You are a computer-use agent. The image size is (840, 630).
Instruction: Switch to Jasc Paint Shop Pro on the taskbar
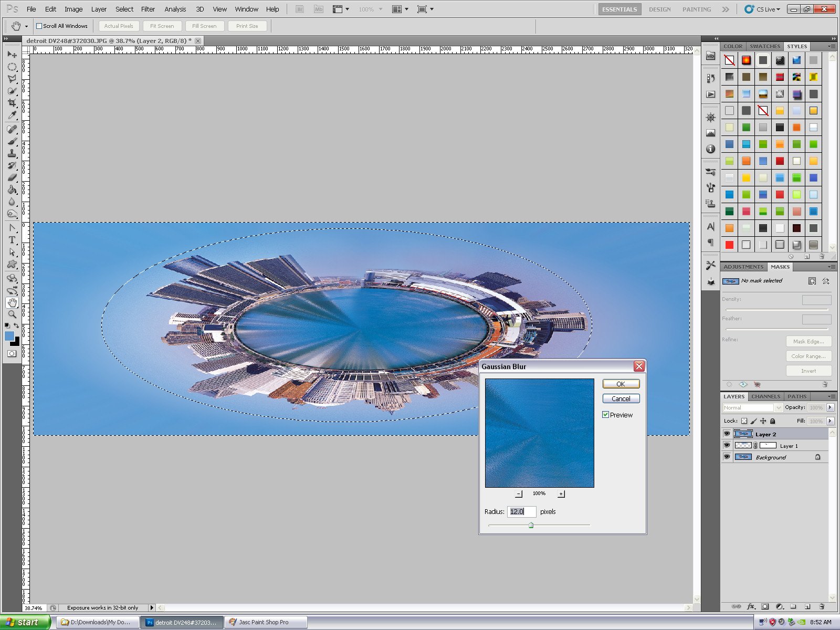[x=265, y=622]
